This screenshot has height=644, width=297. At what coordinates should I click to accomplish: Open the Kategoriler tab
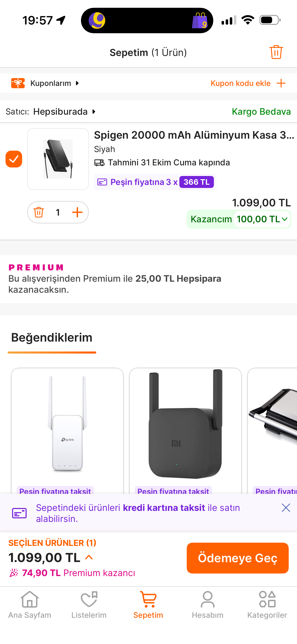[x=267, y=604]
